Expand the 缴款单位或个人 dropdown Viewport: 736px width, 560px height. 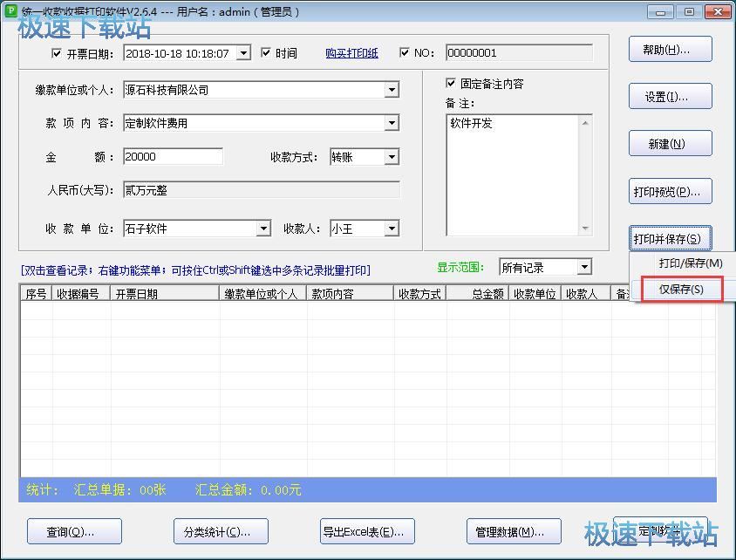(x=392, y=90)
